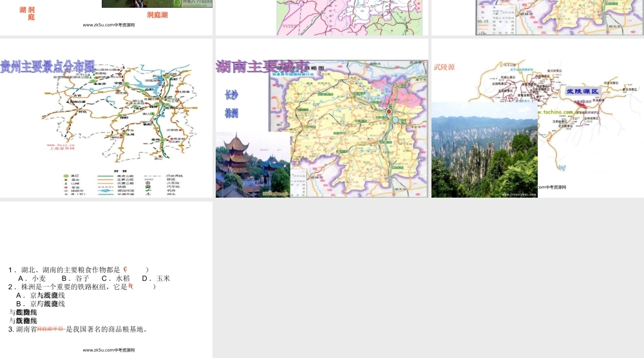Image resolution: width=644 pixels, height=358 pixels.
Task: Click the 湖南主要城市 title text
Action: (x=263, y=66)
